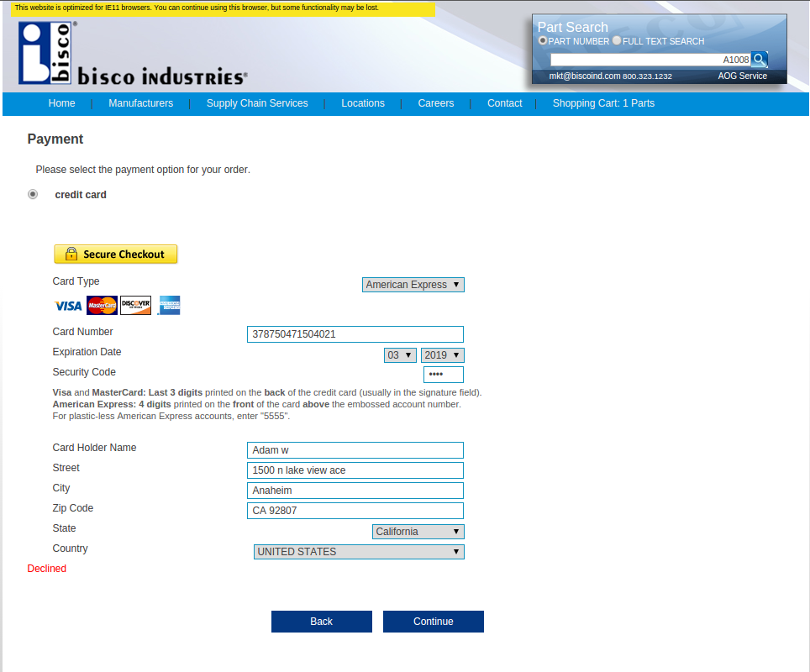Click the bisco industries logo

tap(133, 53)
